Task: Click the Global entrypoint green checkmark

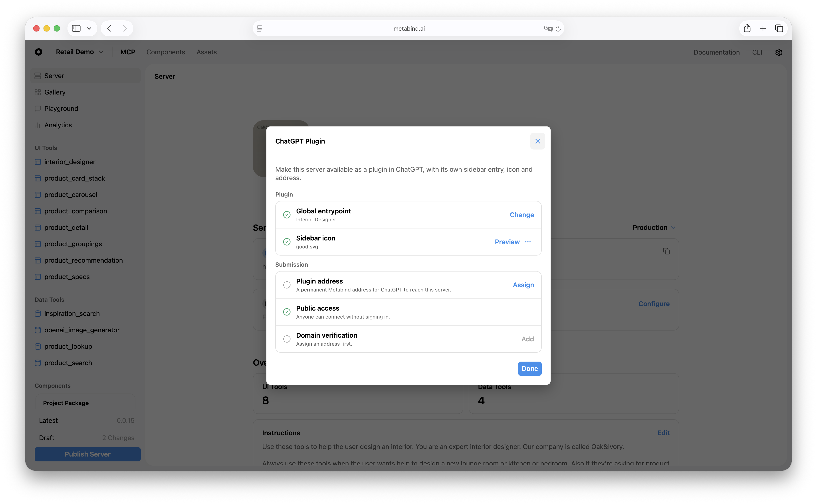Action: pyautogui.click(x=287, y=215)
